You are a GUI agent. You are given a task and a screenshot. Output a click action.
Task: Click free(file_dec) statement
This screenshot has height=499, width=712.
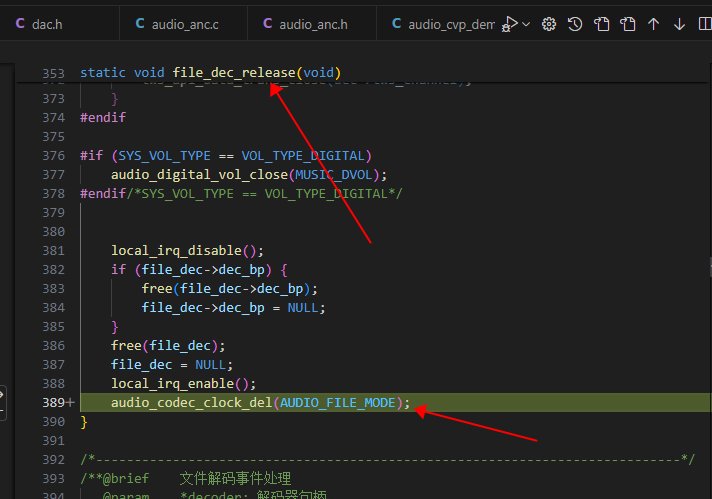tap(168, 346)
